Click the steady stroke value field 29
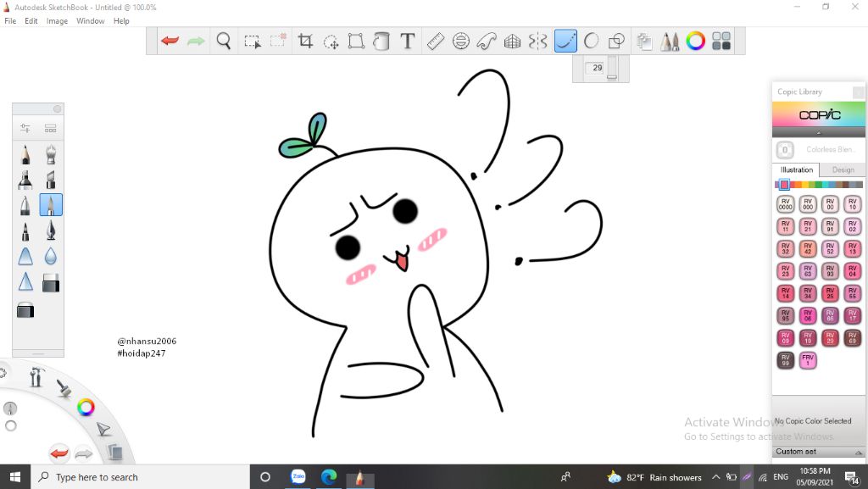This screenshot has width=868, height=489. tap(596, 68)
